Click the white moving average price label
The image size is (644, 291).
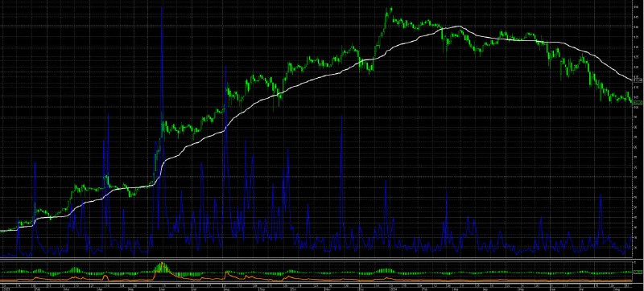point(638,80)
